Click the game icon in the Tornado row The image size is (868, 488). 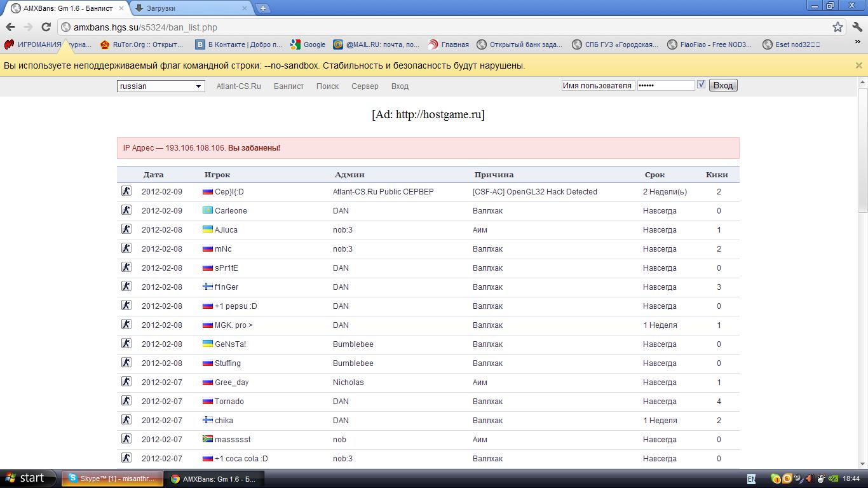click(126, 401)
